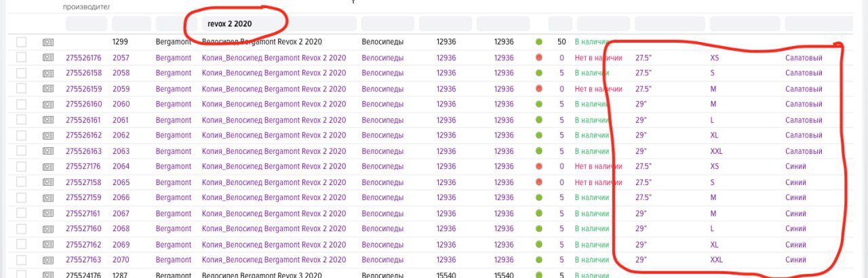
Task: Click the "Нет в наличии" status in row 2065
Action: coord(598,182)
